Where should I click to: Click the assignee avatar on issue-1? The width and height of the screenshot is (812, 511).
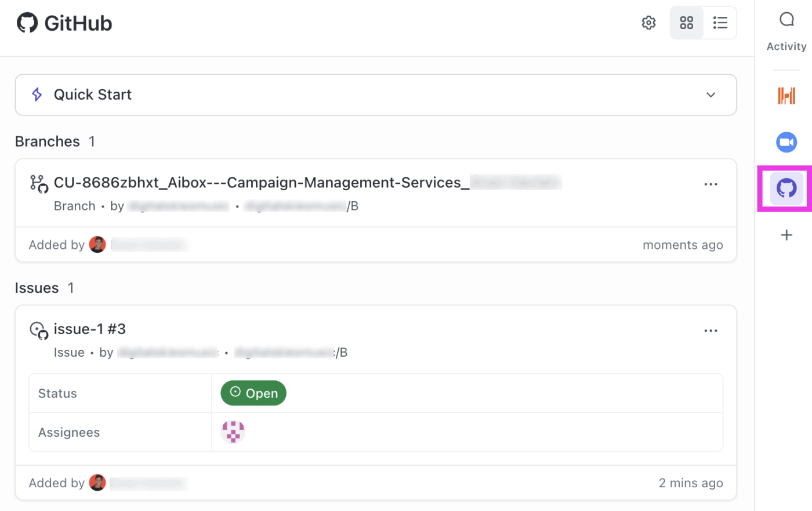[233, 432]
